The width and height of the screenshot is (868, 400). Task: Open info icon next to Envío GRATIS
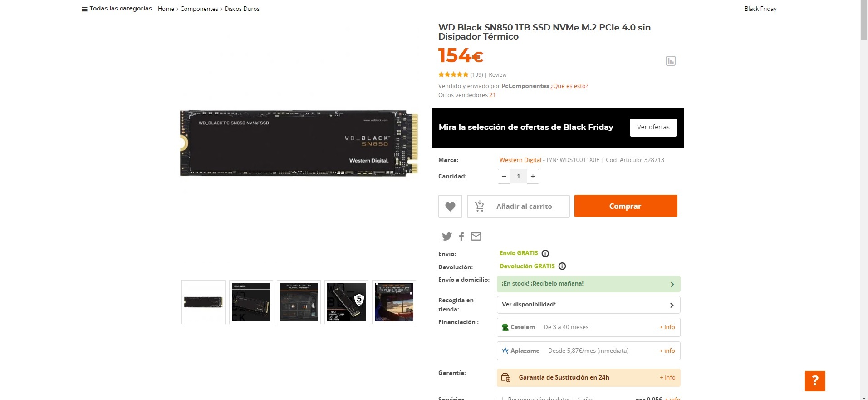pos(545,253)
